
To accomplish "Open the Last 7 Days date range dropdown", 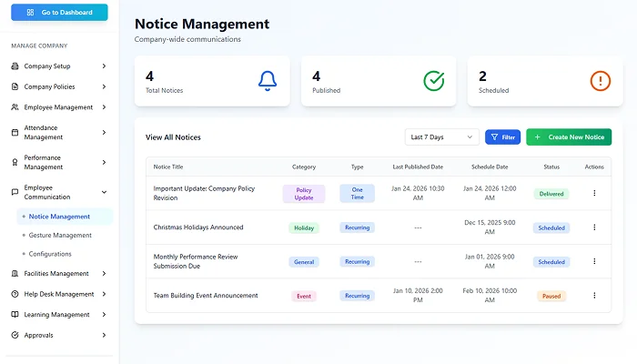I will (441, 137).
